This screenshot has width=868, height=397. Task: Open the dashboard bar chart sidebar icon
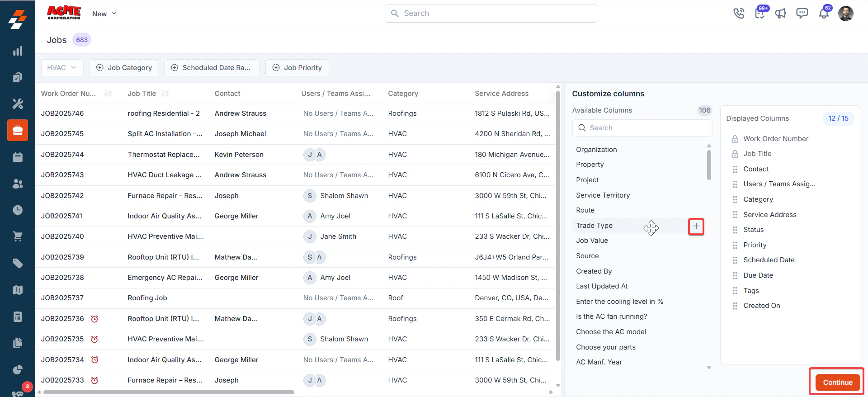point(18,51)
